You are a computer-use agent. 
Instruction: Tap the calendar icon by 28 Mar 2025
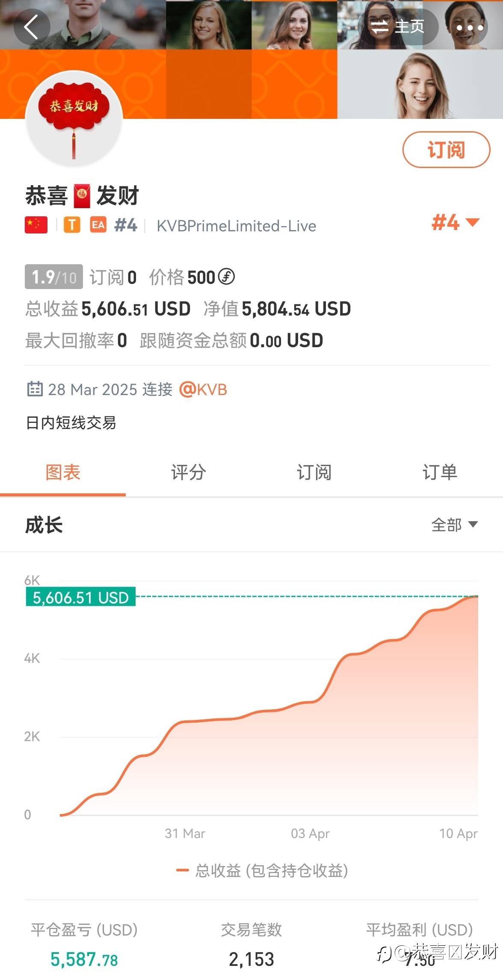coord(35,389)
